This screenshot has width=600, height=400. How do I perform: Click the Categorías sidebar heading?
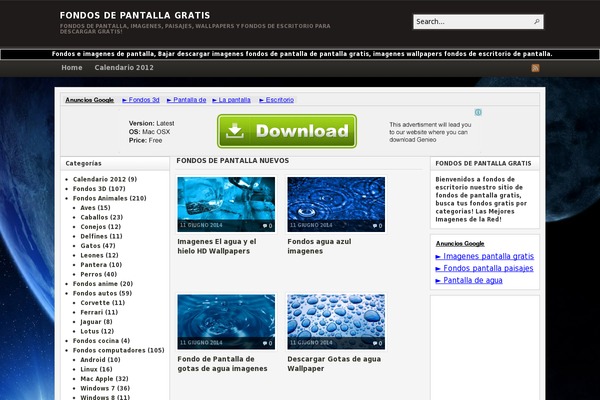click(83, 163)
